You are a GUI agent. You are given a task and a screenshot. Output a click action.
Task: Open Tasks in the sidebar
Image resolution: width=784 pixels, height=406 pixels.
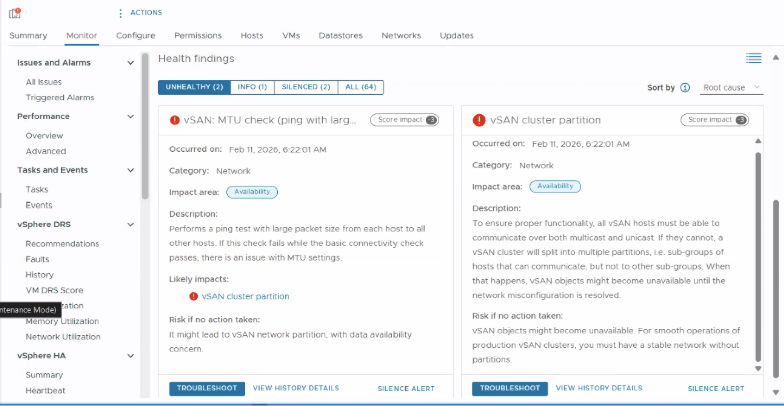point(37,190)
